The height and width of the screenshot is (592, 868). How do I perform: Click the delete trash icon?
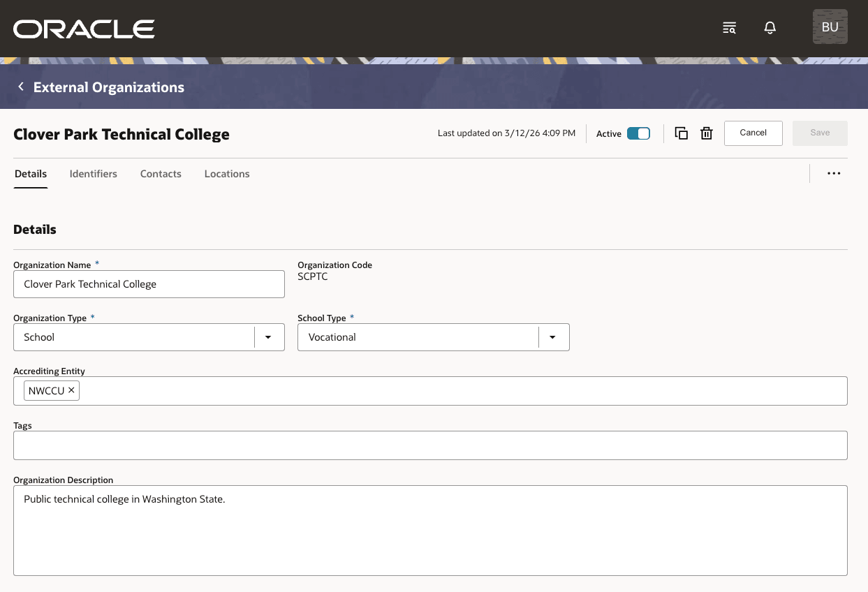707,133
